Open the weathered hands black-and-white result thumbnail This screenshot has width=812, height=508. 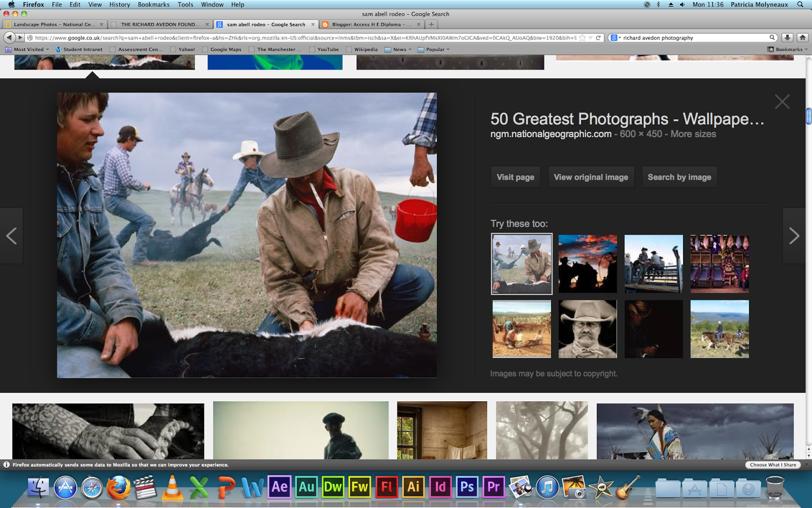click(x=108, y=431)
